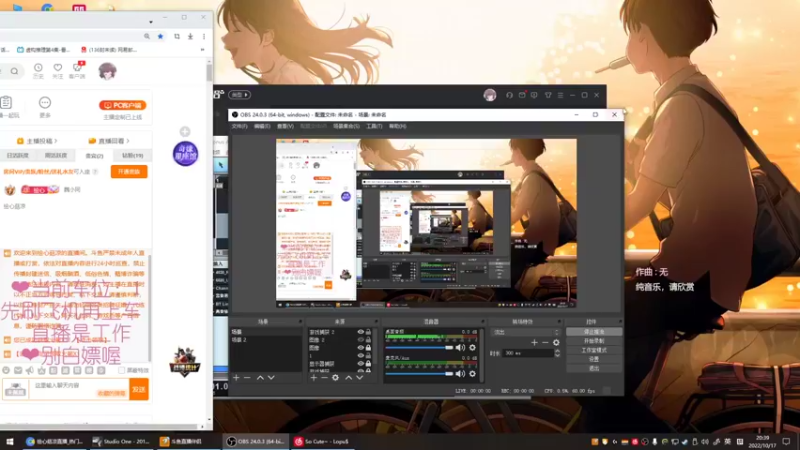Click the 开始录制 button in OBS
This screenshot has height=450, width=800.
[594, 341]
